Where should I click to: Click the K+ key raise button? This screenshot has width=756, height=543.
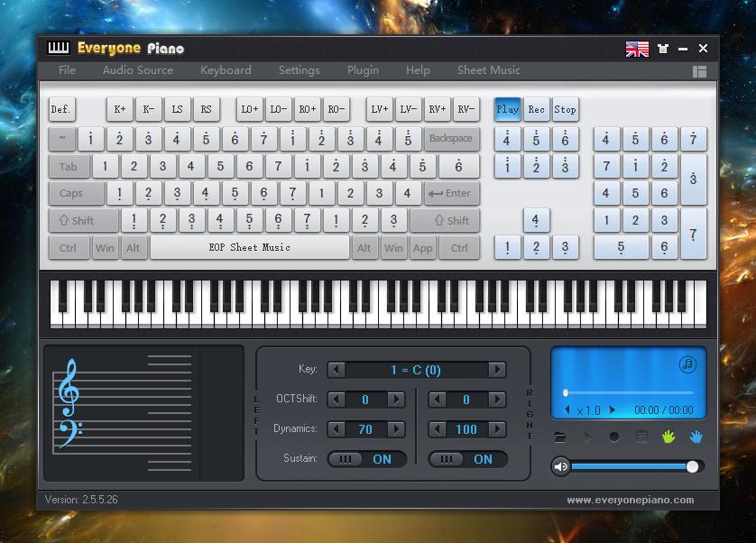tap(120, 109)
